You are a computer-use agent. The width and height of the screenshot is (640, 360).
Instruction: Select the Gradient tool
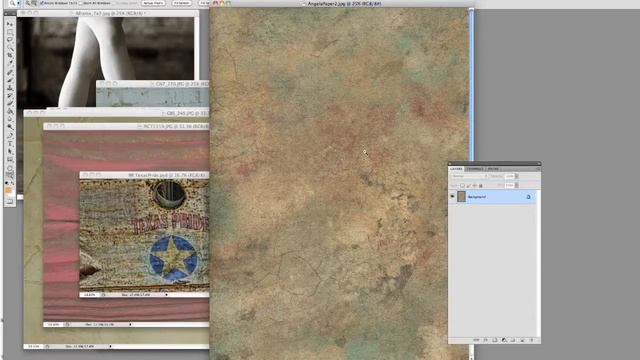(9, 111)
